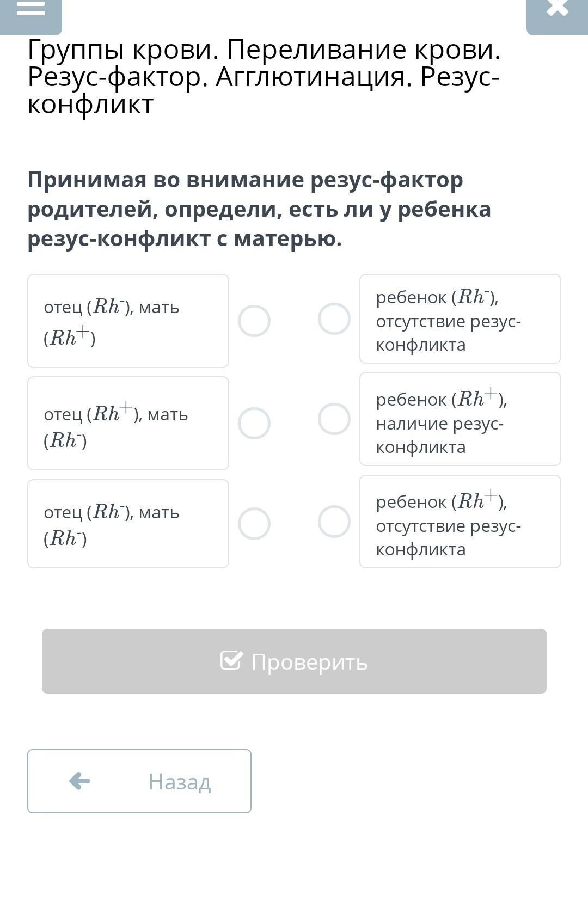Click card 'ребенок (Rh+), отсутствие резус-конфликта'
Screen dimensions: 588x919
coord(460,522)
